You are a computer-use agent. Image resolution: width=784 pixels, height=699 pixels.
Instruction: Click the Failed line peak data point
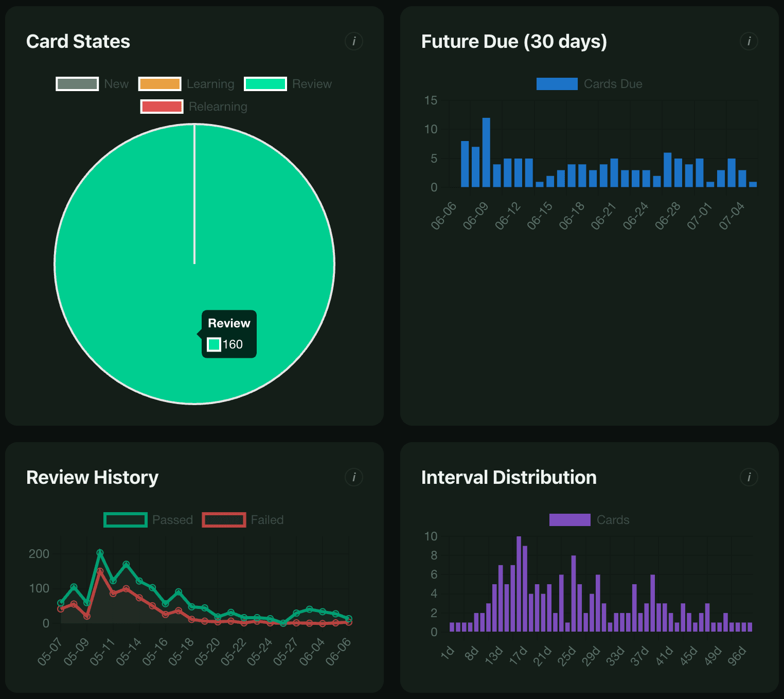click(100, 571)
